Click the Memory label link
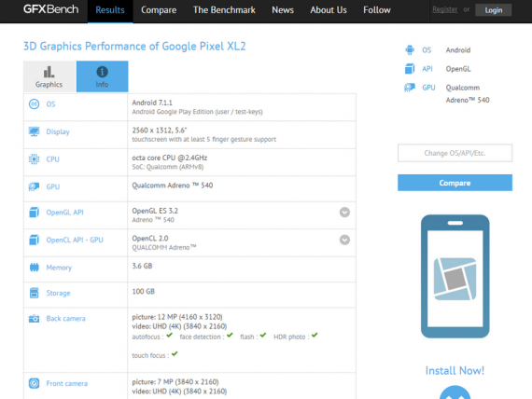The height and width of the screenshot is (399, 532). 59,268
